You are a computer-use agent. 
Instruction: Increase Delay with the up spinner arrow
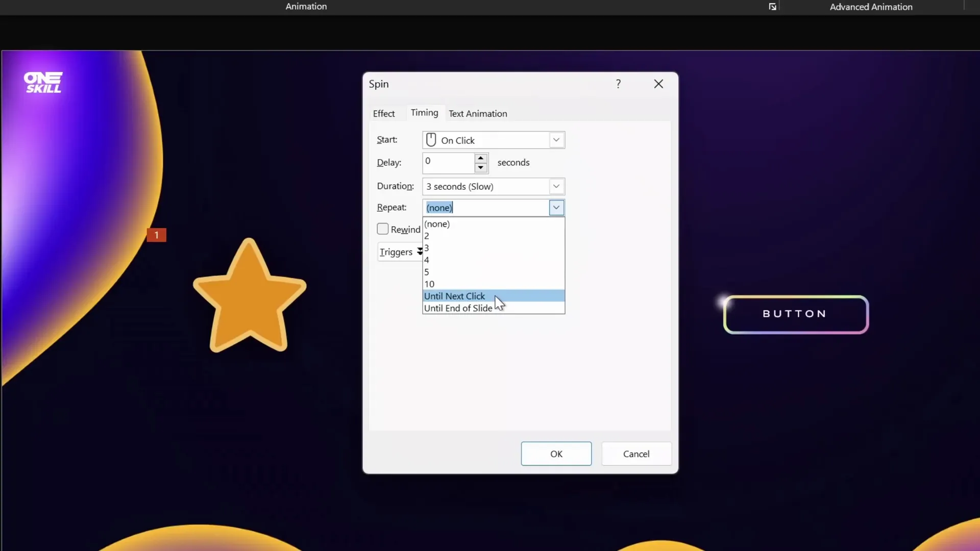480,158
